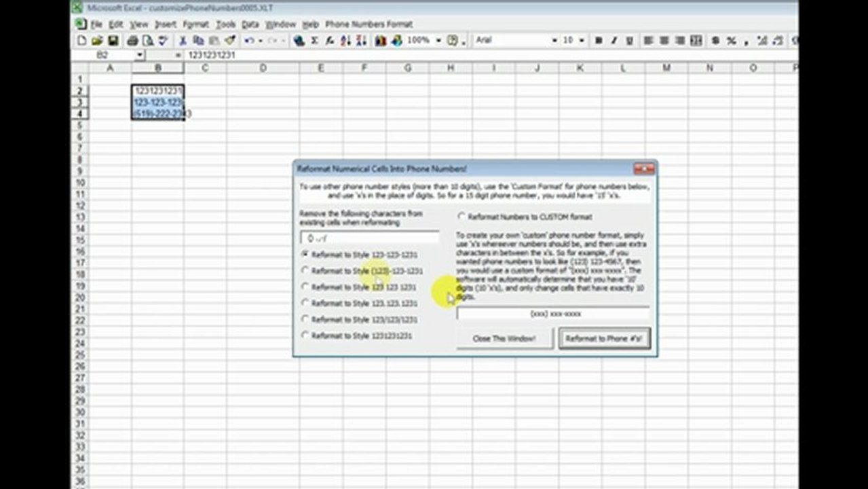
Task: Open the font size 10 dropdown
Action: pyautogui.click(x=582, y=41)
